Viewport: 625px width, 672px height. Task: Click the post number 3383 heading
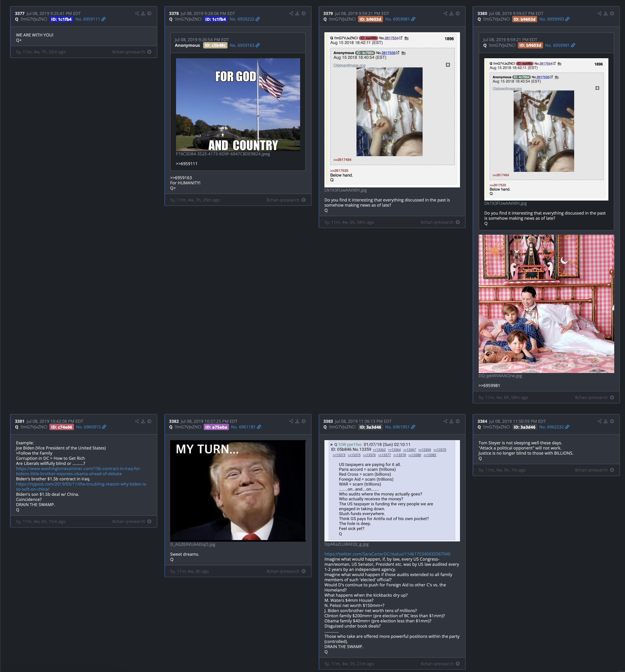pos(328,421)
